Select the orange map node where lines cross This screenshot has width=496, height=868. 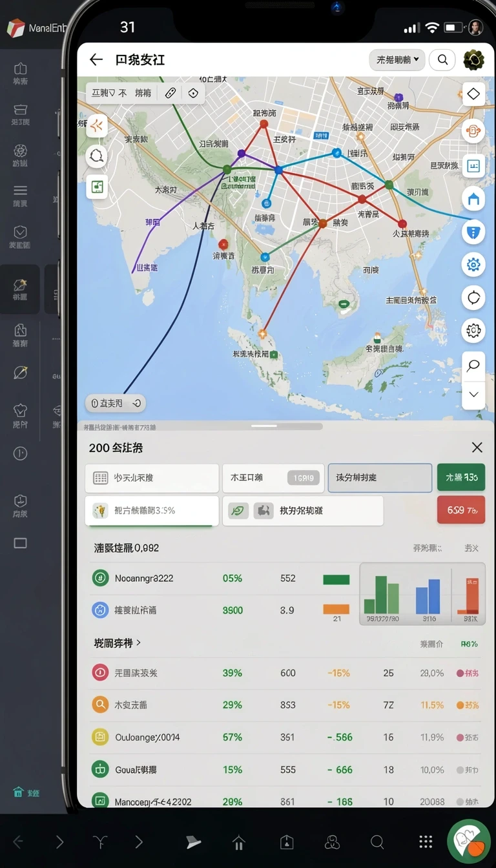(322, 223)
